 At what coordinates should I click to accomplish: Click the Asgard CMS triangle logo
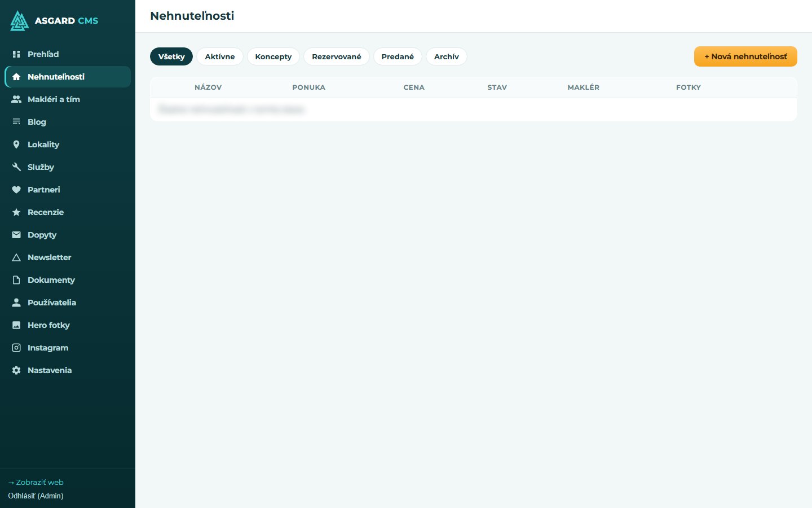pyautogui.click(x=19, y=21)
